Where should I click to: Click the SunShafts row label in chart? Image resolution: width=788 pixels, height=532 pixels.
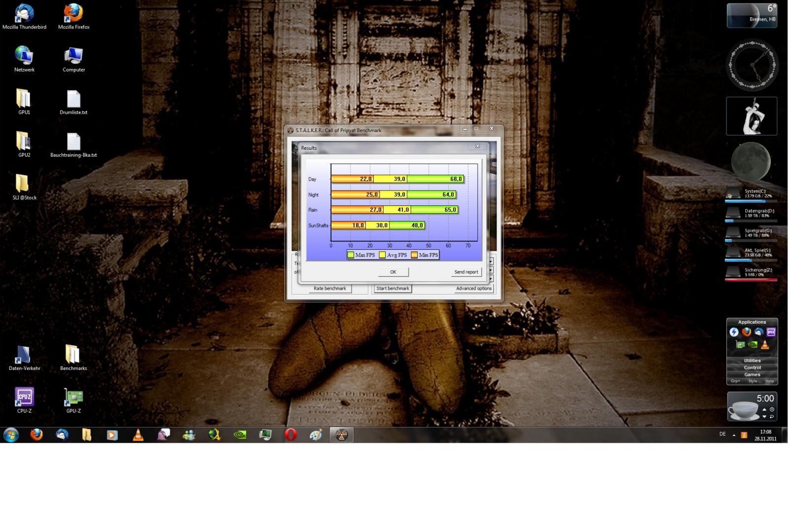(x=318, y=226)
